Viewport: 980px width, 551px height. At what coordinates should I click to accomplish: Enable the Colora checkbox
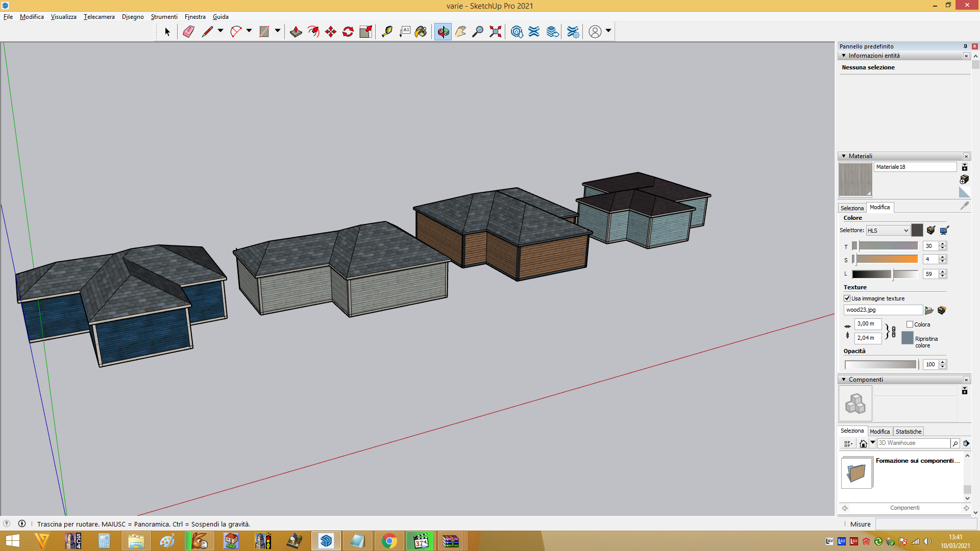click(910, 324)
